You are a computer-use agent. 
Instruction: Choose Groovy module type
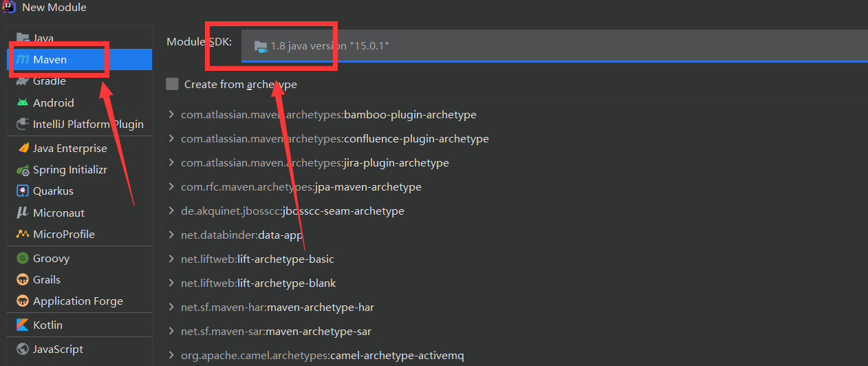point(80,258)
